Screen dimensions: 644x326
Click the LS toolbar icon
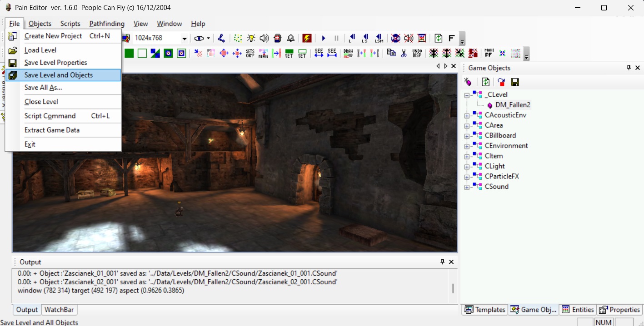coord(365,38)
